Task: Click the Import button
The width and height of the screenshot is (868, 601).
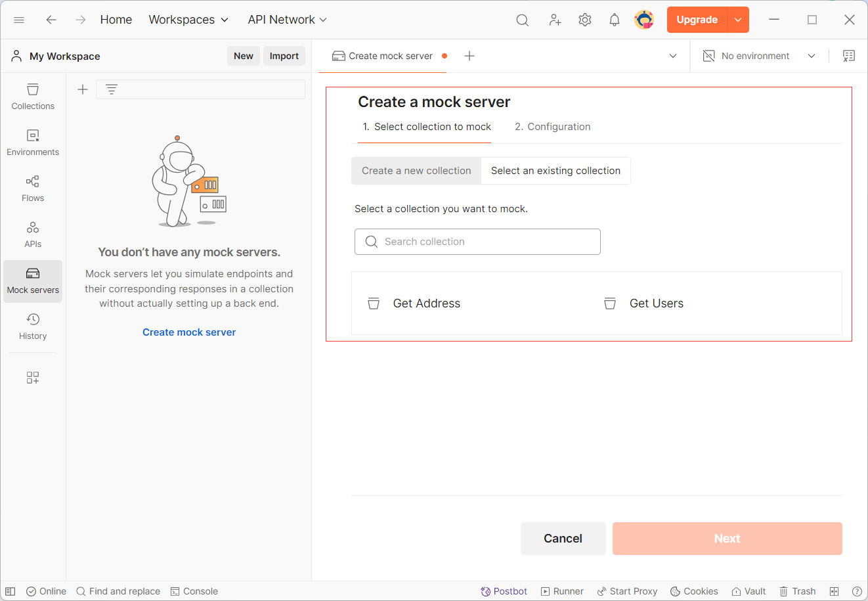Action: [284, 56]
